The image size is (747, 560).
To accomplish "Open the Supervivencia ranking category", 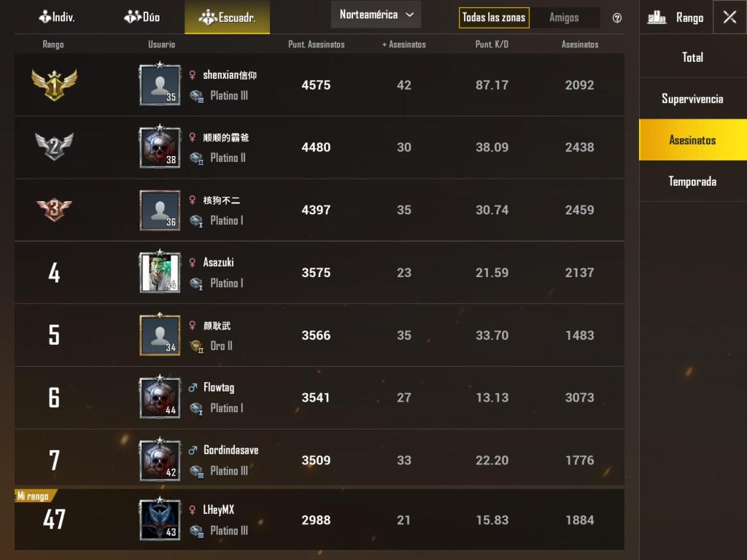I will (693, 98).
